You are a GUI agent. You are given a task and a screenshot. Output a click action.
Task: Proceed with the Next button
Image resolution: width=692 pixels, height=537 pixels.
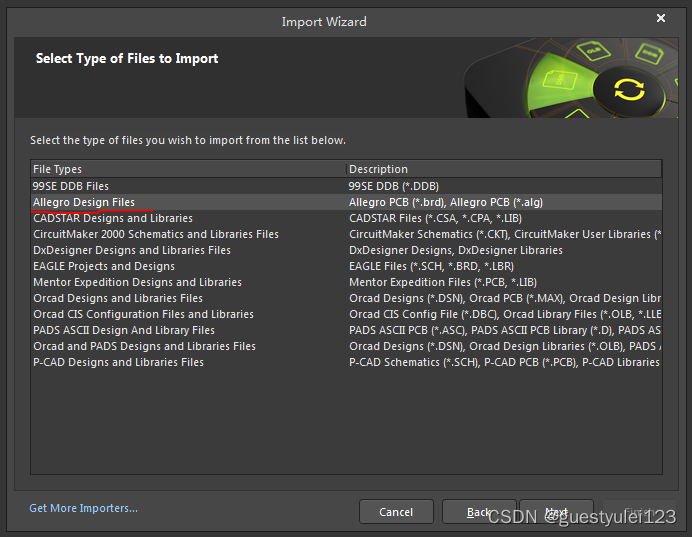556,512
